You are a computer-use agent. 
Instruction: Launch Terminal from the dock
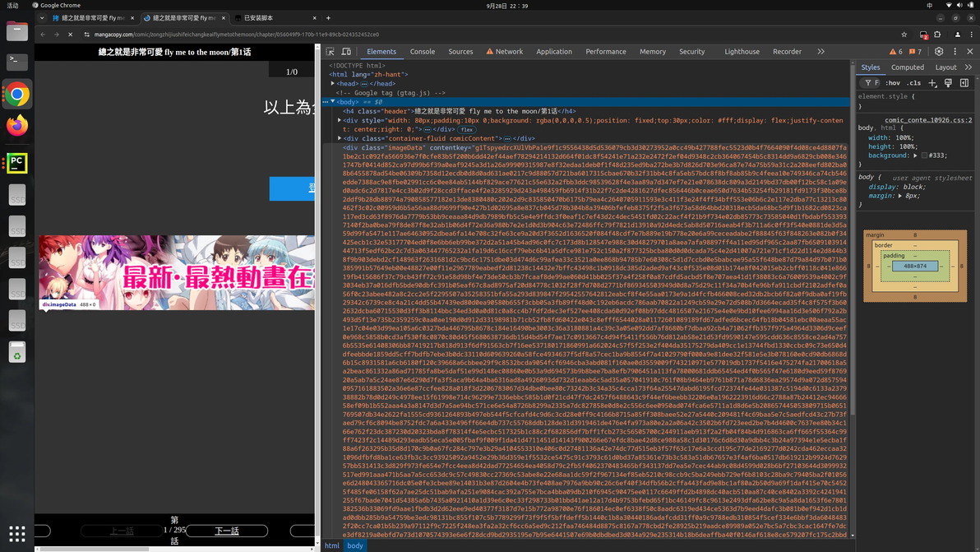[17, 61]
